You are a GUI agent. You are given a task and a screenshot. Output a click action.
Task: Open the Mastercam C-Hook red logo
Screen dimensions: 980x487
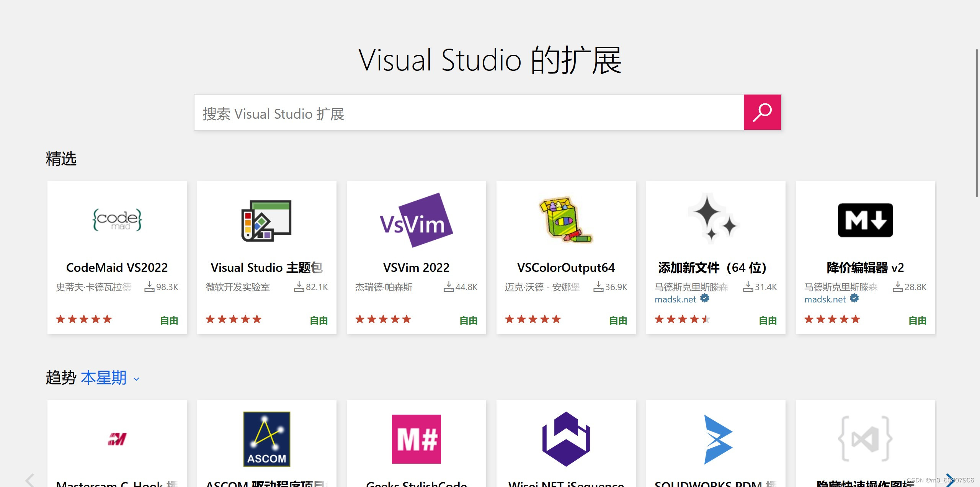(117, 439)
